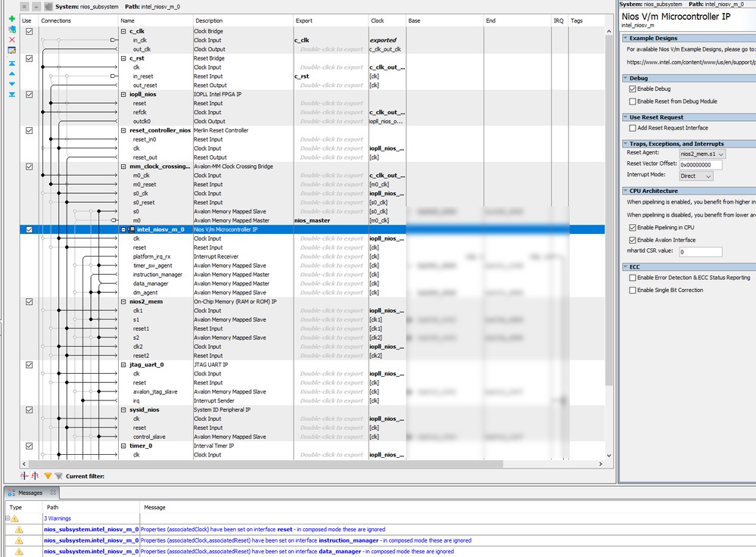
Task: Collapse the Traps, Exceptions, and Interrupts section
Action: tap(625, 144)
